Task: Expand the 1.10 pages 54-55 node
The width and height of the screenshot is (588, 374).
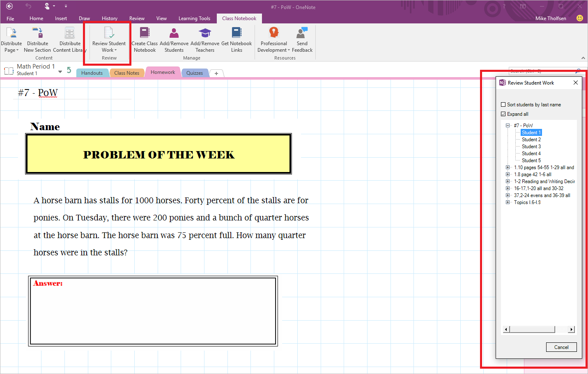Action: (508, 167)
